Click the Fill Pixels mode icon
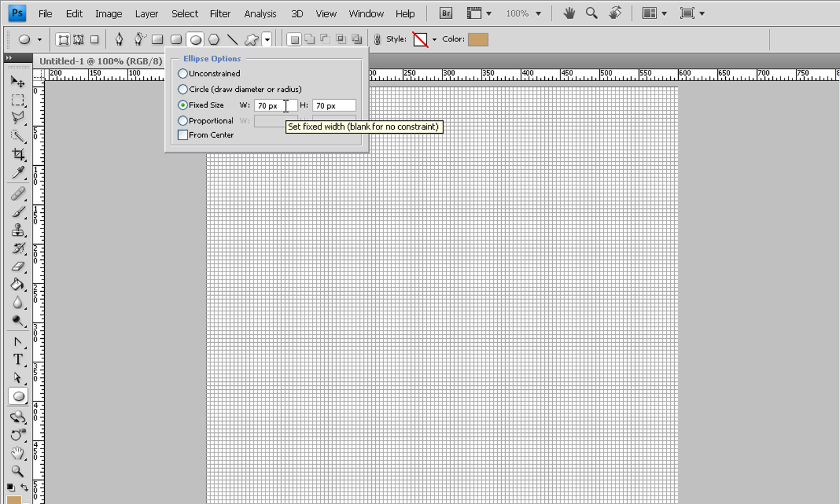 [95, 39]
